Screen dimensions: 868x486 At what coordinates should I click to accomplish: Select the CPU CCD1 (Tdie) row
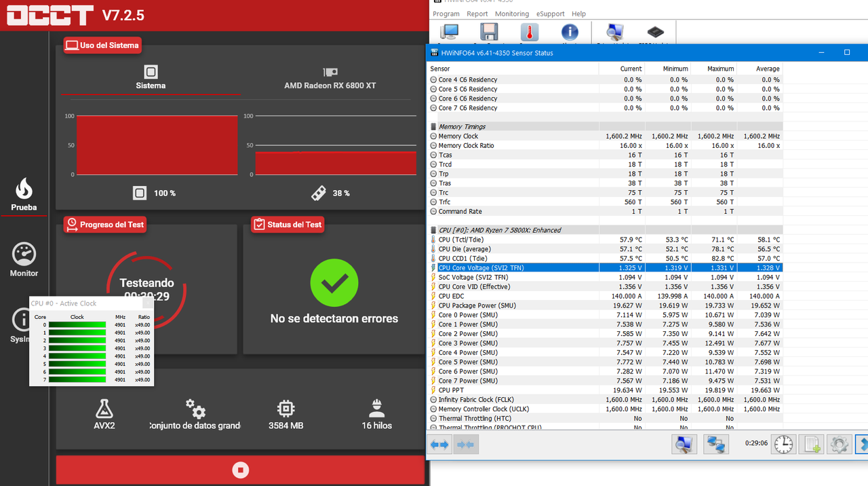(x=606, y=259)
